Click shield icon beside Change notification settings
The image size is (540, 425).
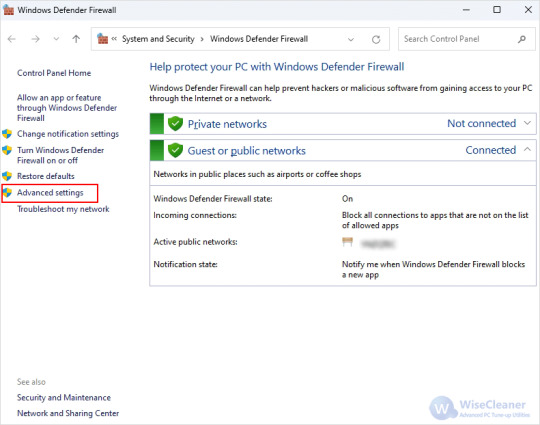point(7,134)
